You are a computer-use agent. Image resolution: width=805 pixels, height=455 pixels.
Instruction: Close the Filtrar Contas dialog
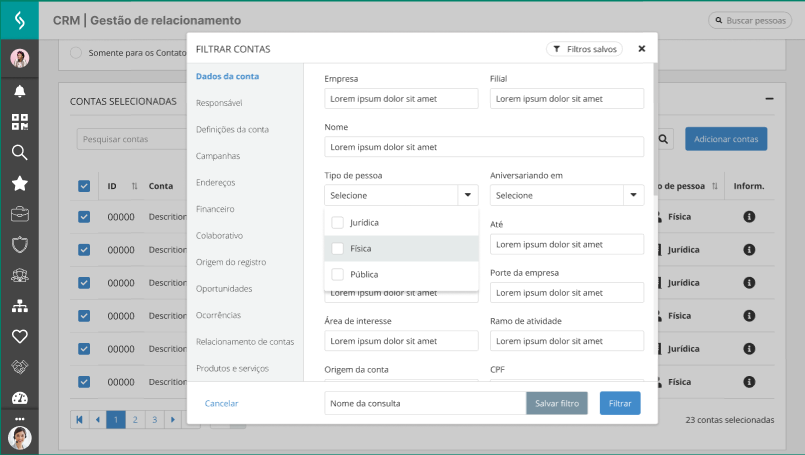tap(642, 48)
